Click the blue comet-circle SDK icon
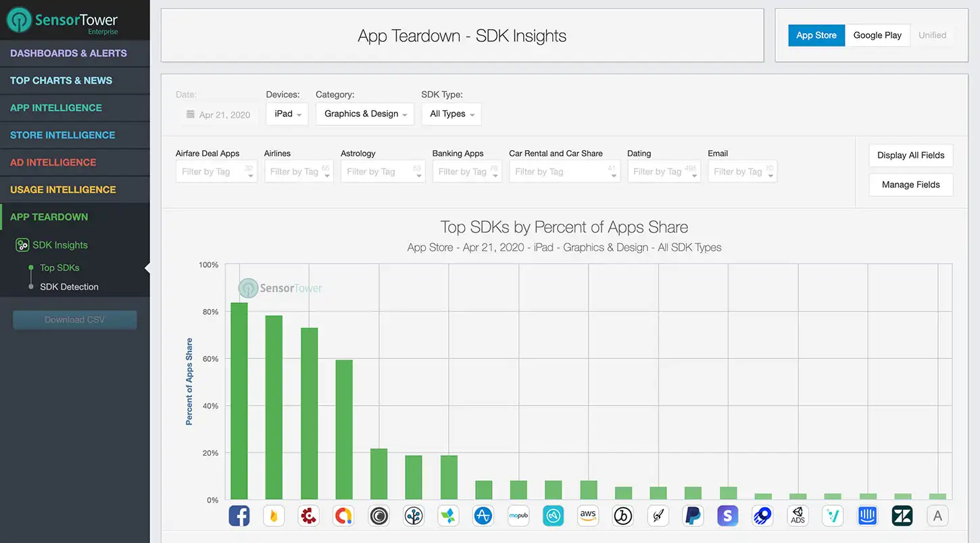 click(763, 516)
